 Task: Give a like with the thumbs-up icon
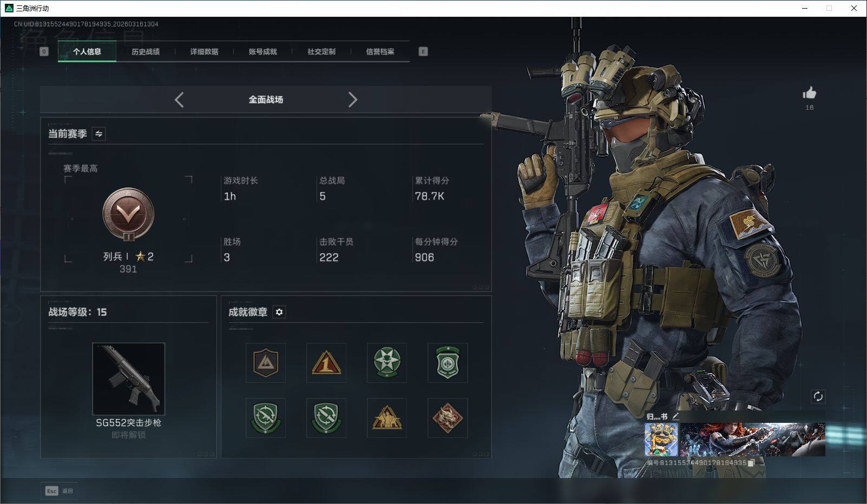(x=810, y=93)
